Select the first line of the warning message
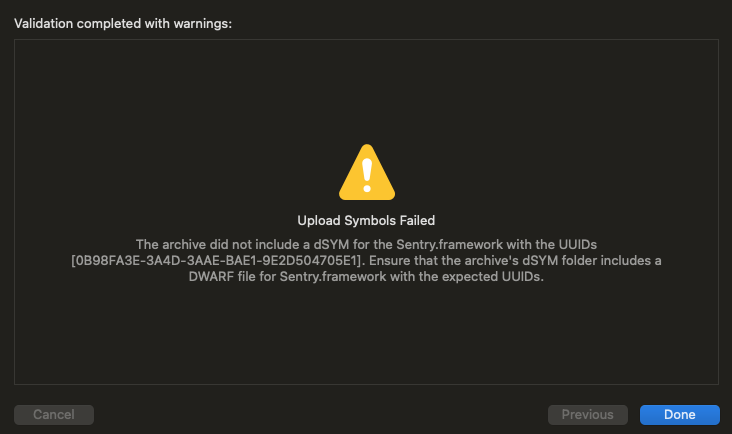732x434 pixels. pyautogui.click(x=366, y=245)
